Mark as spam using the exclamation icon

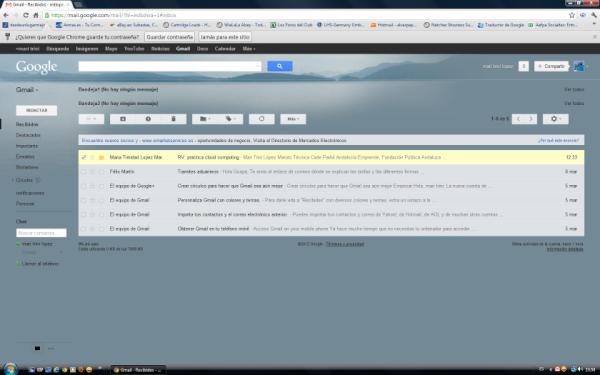(x=148, y=119)
